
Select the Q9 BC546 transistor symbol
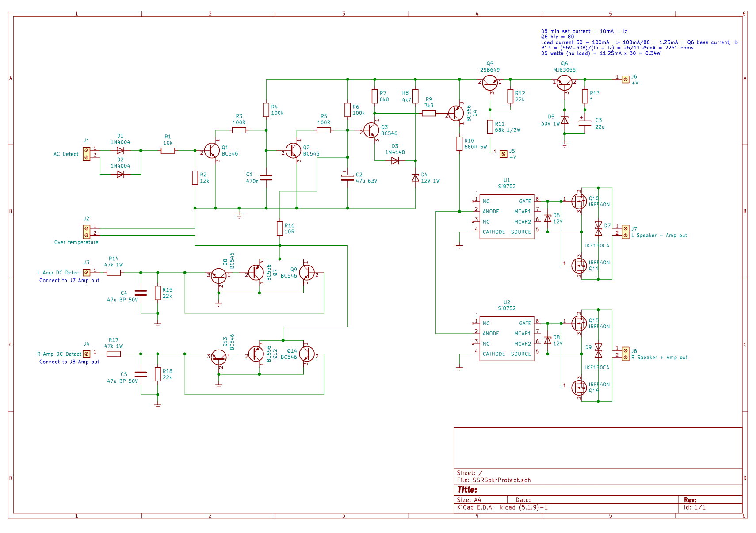(307, 273)
